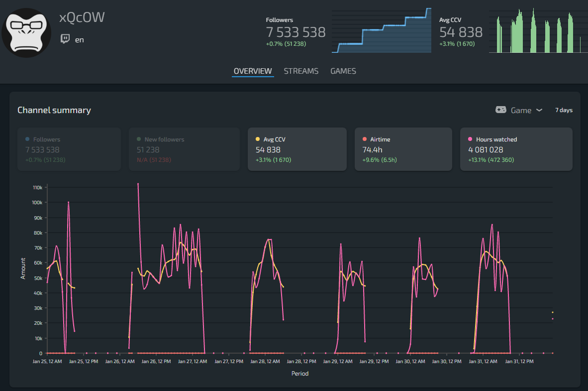Click the Amount axis title

coord(23,268)
